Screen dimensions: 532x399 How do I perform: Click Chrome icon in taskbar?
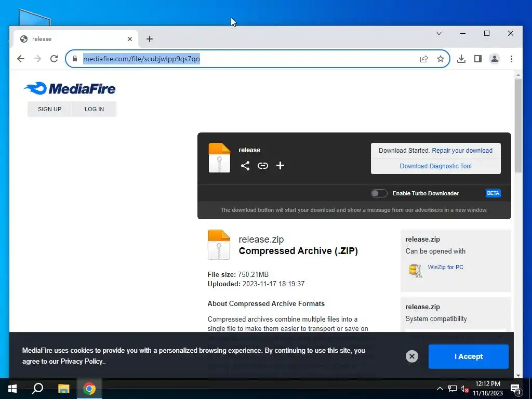tap(89, 389)
